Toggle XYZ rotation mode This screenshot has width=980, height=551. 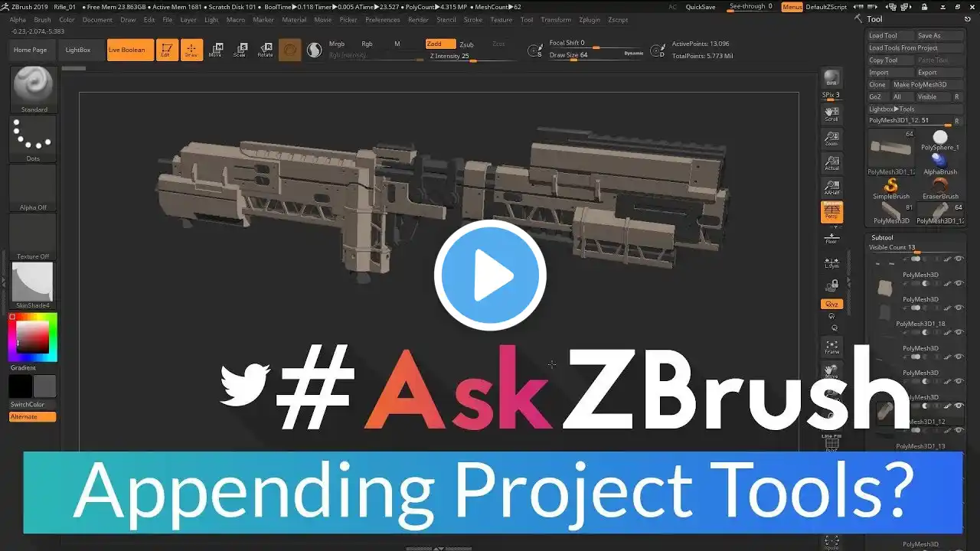tap(831, 304)
